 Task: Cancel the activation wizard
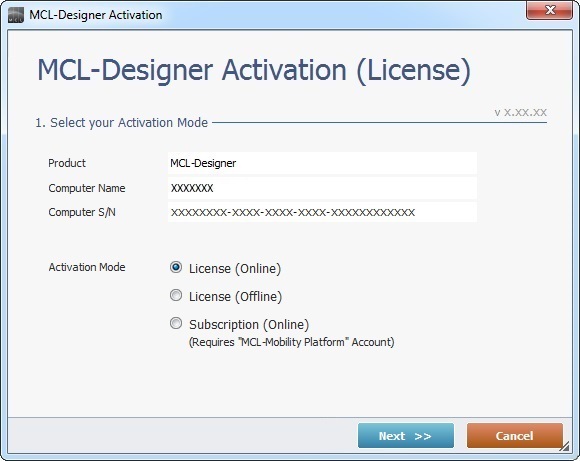(x=515, y=436)
